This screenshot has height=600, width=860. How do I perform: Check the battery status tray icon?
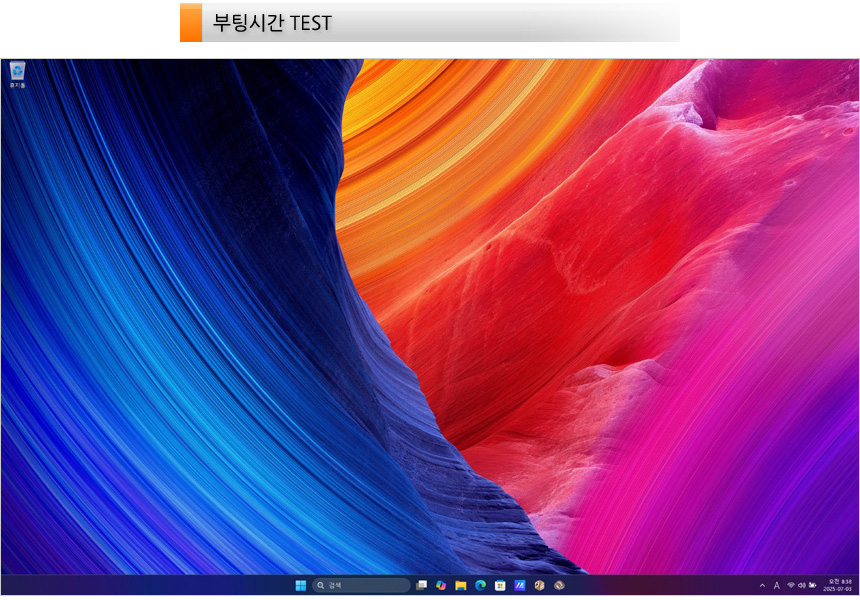pos(812,585)
